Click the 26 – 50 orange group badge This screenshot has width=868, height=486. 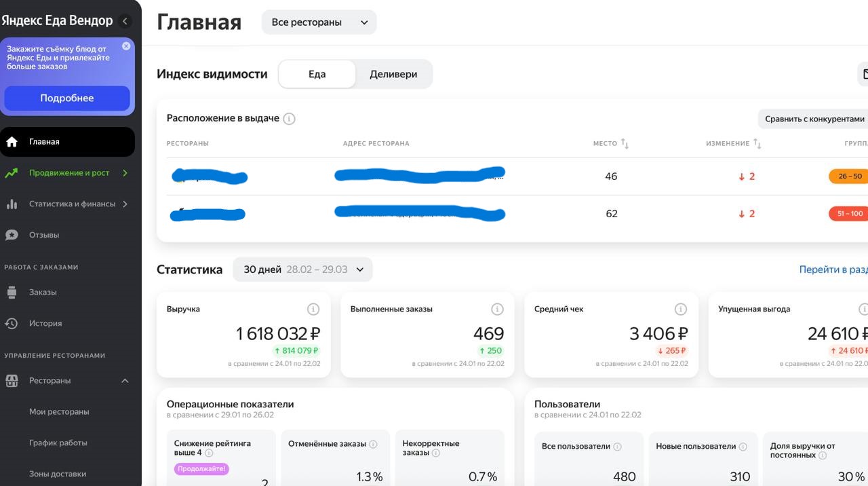point(849,176)
